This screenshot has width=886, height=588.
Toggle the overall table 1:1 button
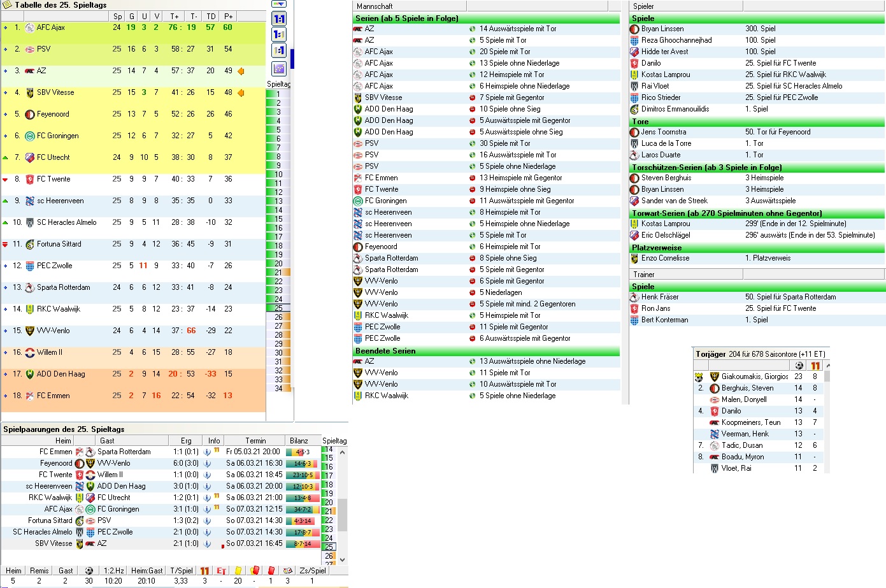pos(279,19)
